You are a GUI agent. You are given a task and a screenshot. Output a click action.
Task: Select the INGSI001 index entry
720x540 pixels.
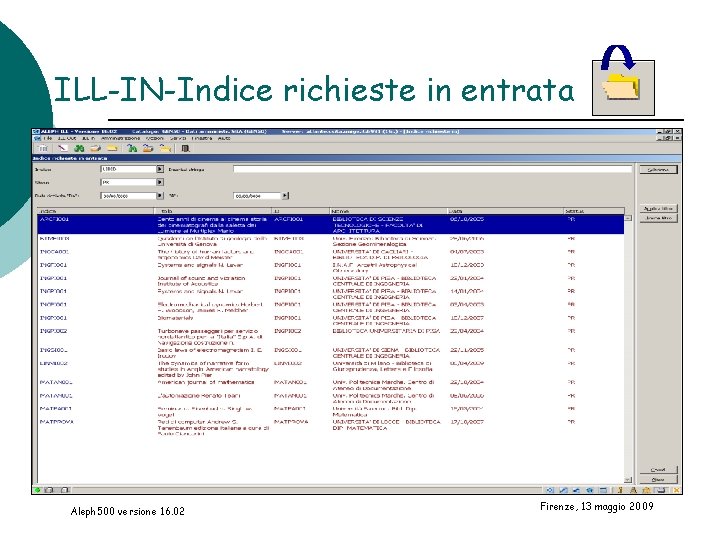tap(54, 350)
